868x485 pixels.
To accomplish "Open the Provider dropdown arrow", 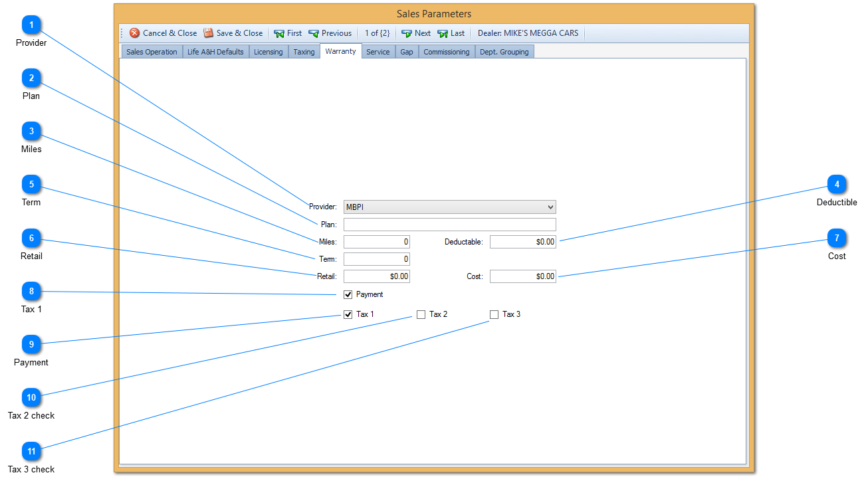I will click(x=550, y=207).
